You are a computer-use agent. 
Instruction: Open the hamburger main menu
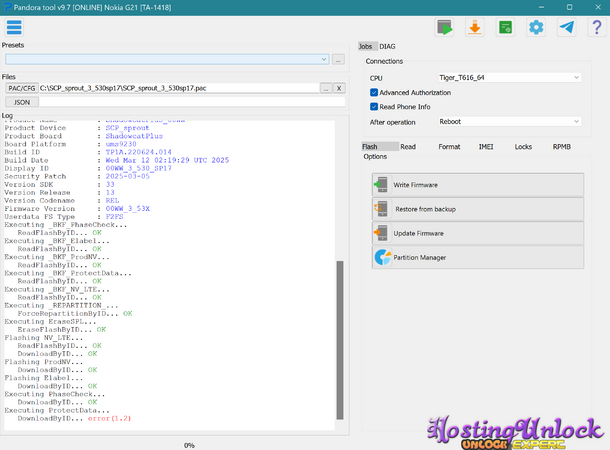(14, 27)
